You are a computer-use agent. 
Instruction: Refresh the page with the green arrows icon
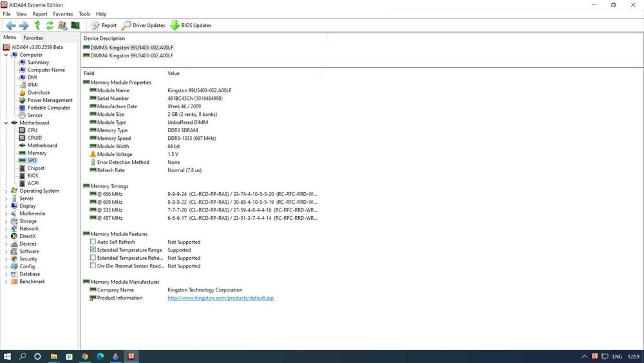pyautogui.click(x=50, y=26)
